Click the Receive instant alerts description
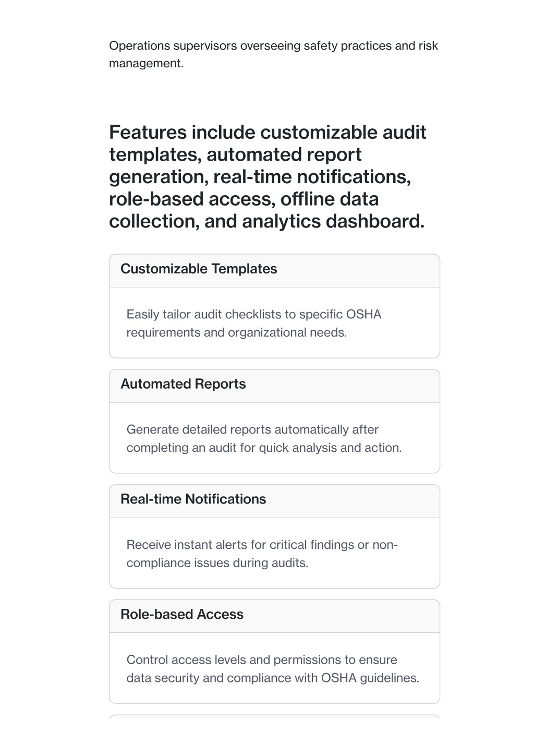The width and height of the screenshot is (534, 756). (x=262, y=554)
